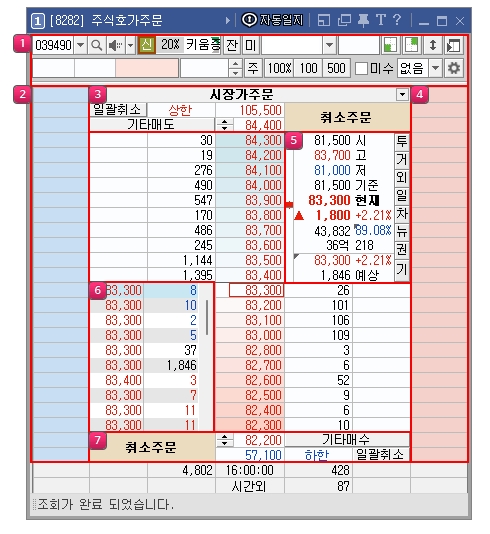
Task: Click the 500 quantity button
Action: (336, 68)
